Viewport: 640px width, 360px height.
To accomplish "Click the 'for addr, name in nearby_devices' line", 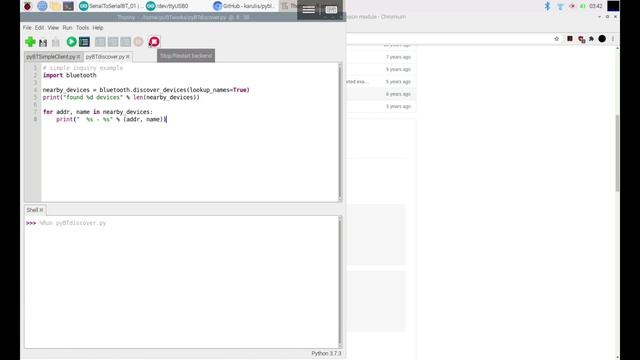I will point(98,112).
